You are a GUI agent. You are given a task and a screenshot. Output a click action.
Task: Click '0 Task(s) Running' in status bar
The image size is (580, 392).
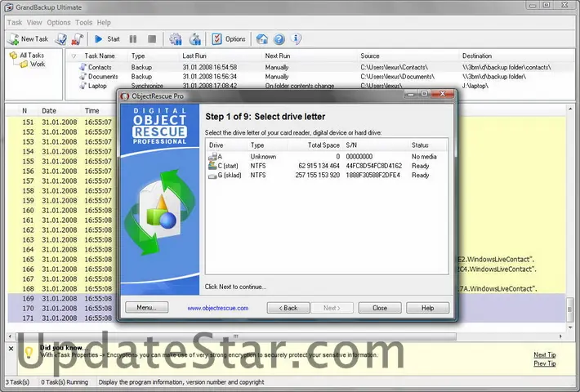(x=65, y=382)
